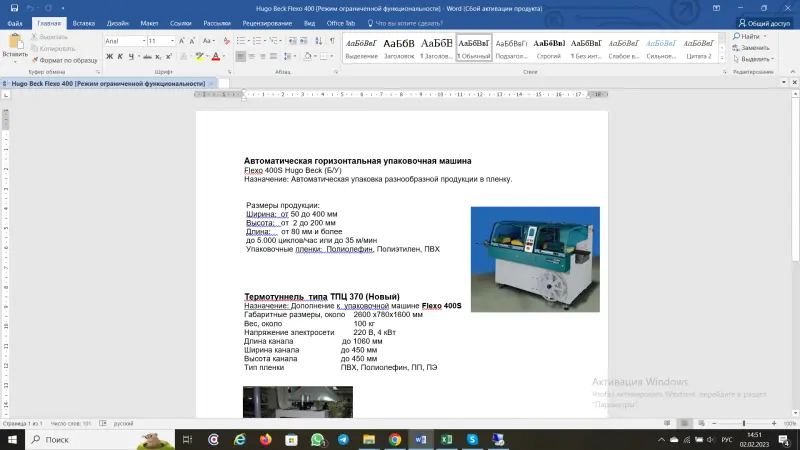Toggle italic (К) formatting
Viewport: 800px width, 450px height.
[x=120, y=56]
